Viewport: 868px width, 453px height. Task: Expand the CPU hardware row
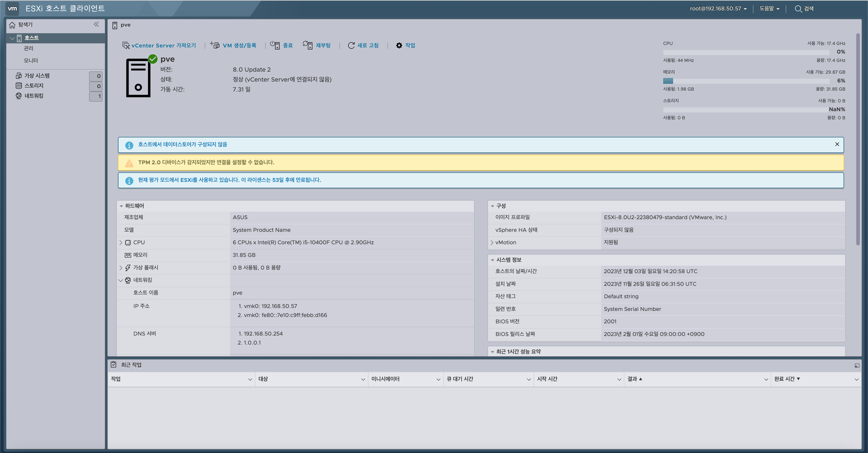(121, 242)
